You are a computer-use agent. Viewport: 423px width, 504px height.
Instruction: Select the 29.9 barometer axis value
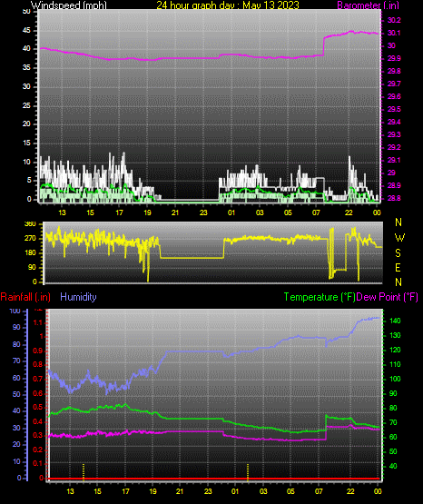coord(395,58)
